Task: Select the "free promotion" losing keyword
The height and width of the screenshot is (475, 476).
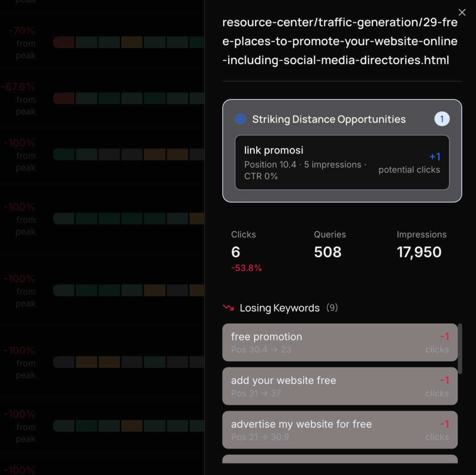Action: [340, 343]
